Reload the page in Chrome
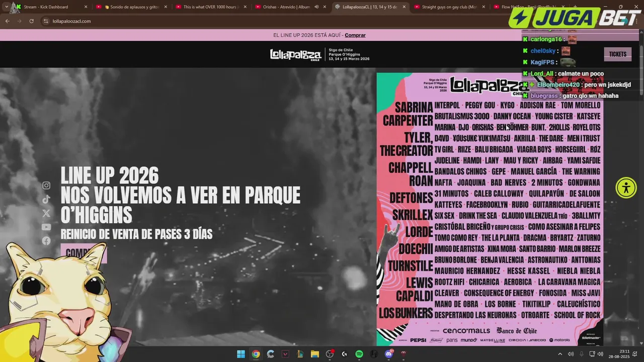Viewport: 644px width, 362px height. click(x=31, y=21)
